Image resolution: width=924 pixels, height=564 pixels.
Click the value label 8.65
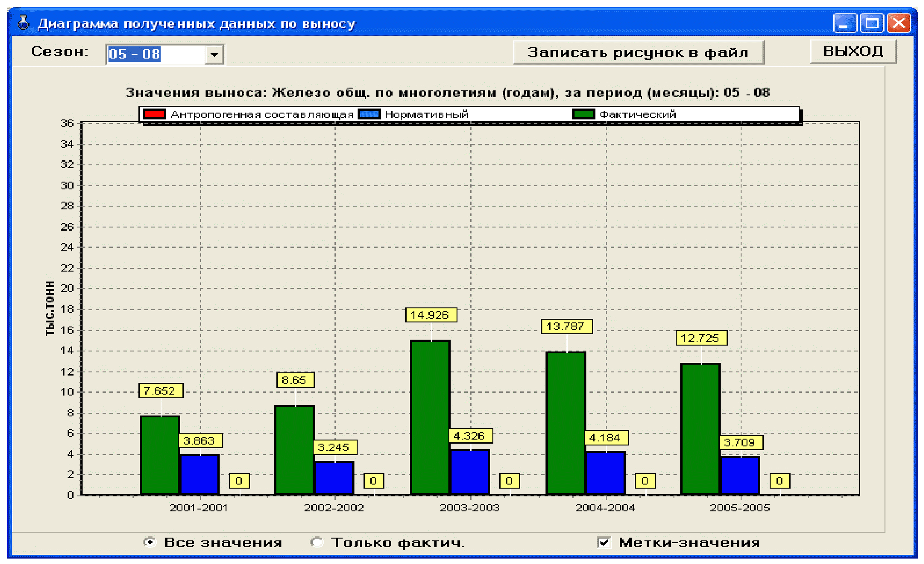point(295,380)
